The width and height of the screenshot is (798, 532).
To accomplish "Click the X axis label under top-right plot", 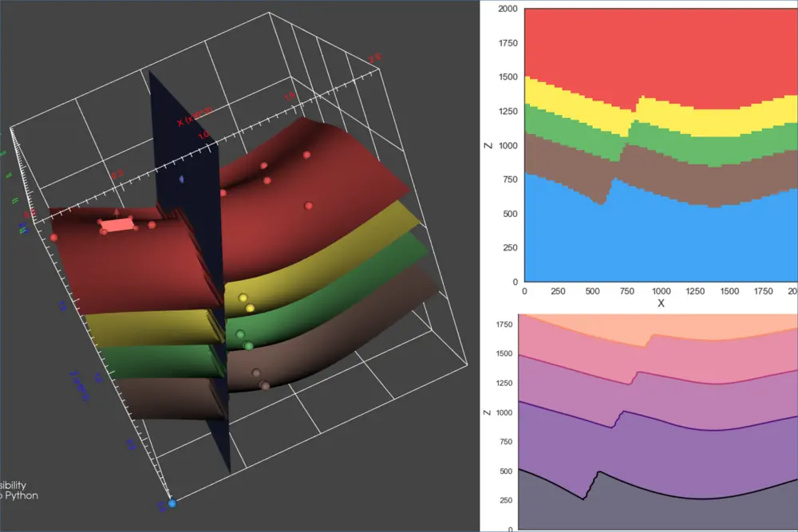I will click(661, 304).
